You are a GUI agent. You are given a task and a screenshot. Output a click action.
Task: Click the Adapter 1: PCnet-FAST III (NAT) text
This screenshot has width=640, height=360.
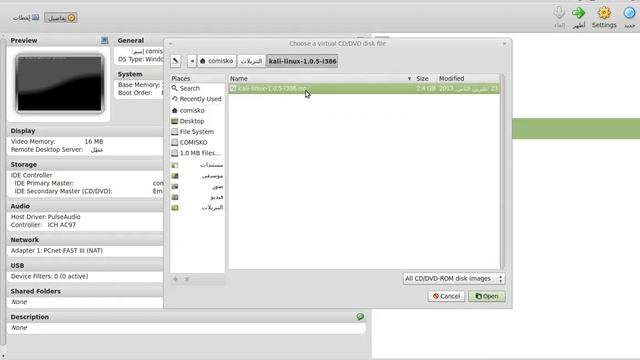[57, 251]
